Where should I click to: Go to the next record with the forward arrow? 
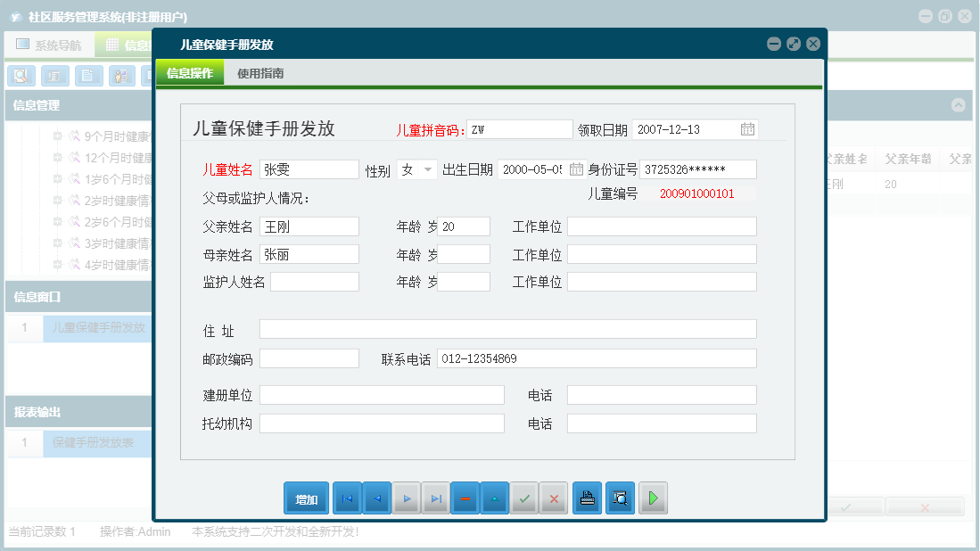tap(406, 498)
